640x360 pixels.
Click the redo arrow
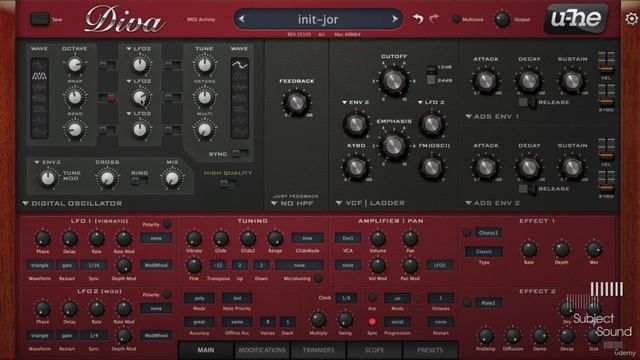[x=434, y=18]
